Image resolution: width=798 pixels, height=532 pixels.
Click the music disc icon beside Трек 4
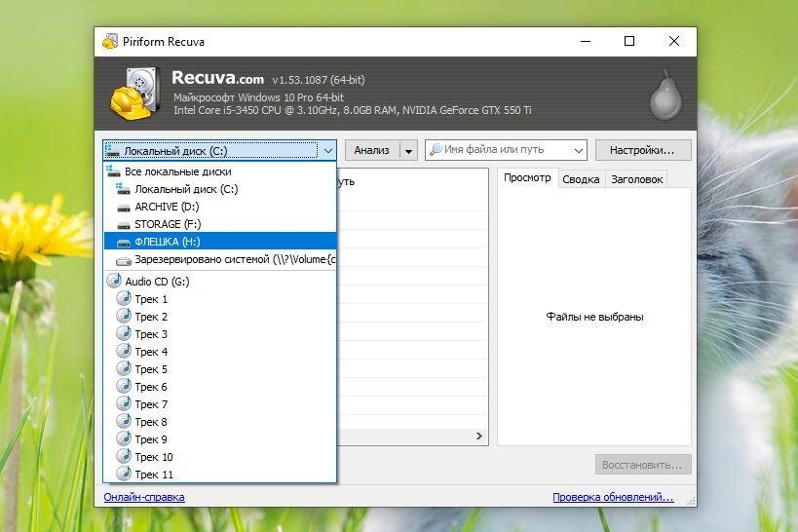click(124, 351)
